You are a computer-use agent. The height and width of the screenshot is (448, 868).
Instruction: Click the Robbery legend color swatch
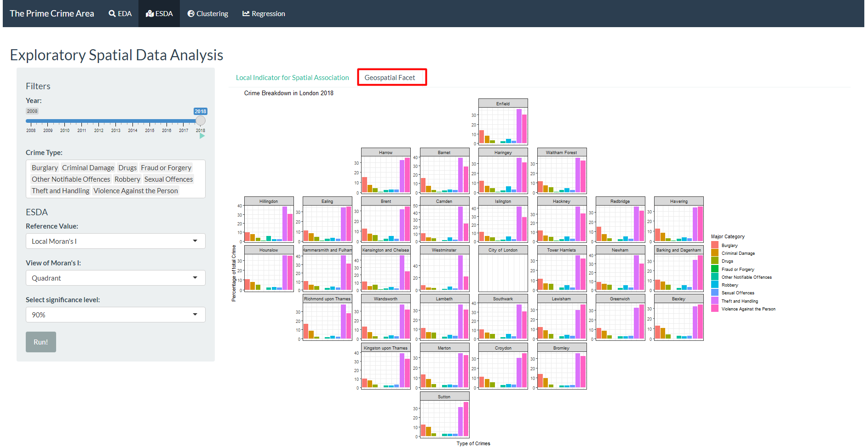(x=714, y=285)
